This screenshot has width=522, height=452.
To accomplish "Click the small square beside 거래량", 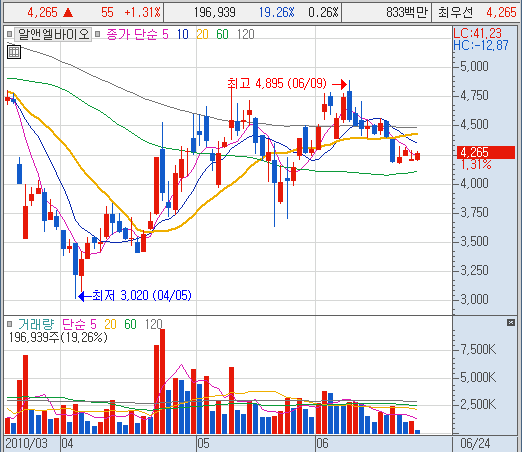I will [x=9, y=324].
